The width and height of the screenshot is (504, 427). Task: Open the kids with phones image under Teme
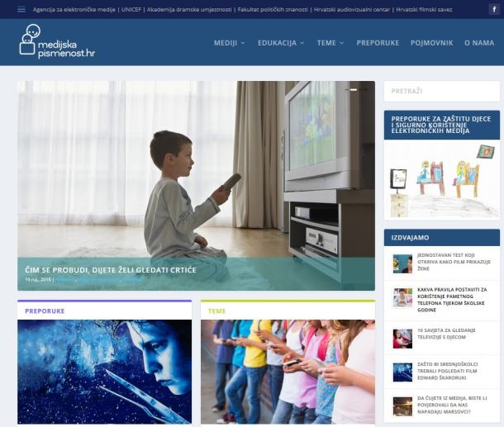(288, 372)
